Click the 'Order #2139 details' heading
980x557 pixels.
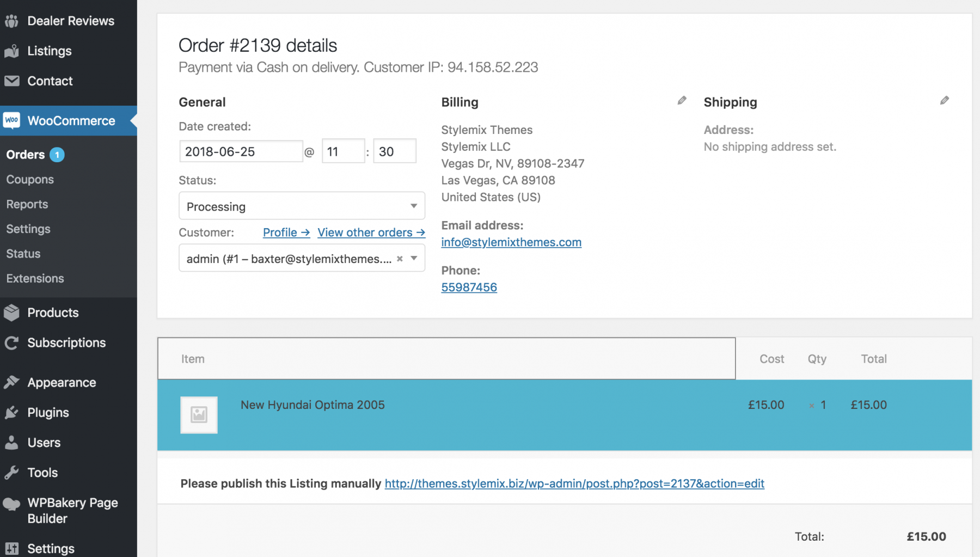pos(258,45)
